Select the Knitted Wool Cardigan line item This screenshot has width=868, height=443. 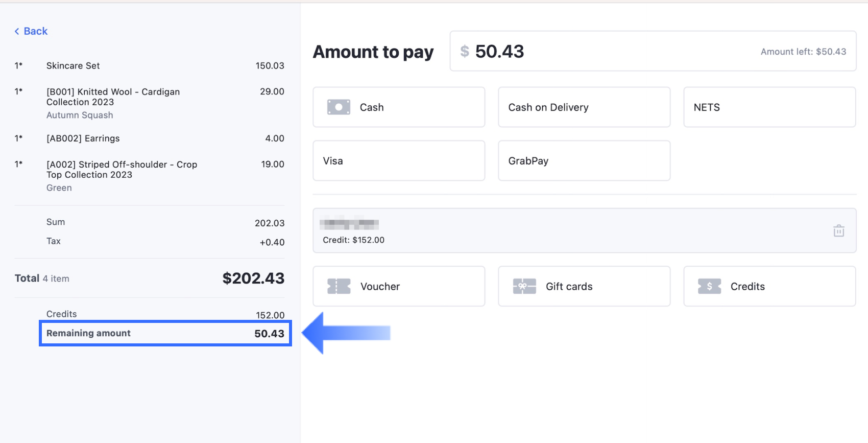(x=113, y=97)
